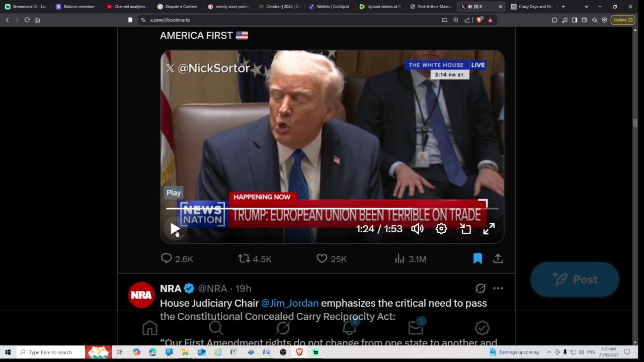The width and height of the screenshot is (644, 362).
Task: Open NRA profile avatar
Action: click(x=141, y=295)
